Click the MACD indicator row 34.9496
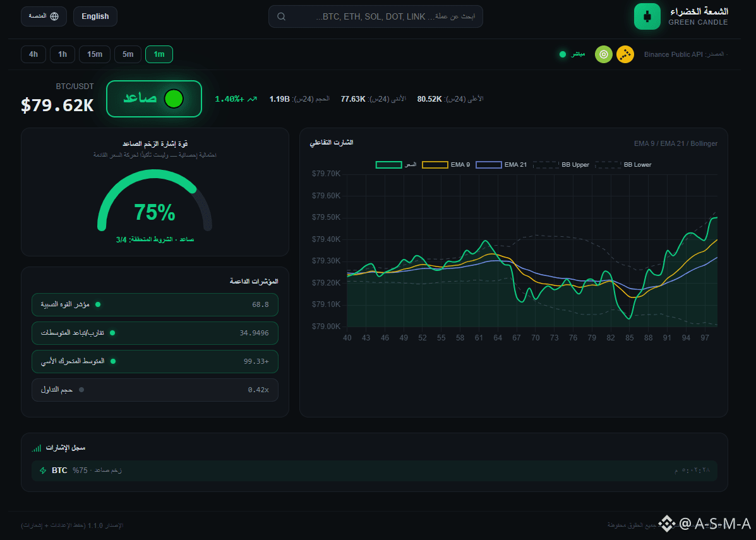 click(x=155, y=333)
